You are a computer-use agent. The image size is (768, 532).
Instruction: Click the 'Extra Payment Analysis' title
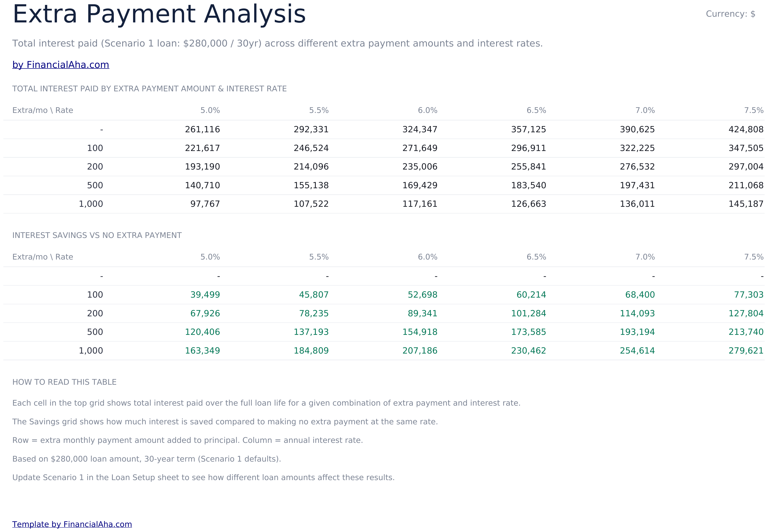[x=159, y=14]
